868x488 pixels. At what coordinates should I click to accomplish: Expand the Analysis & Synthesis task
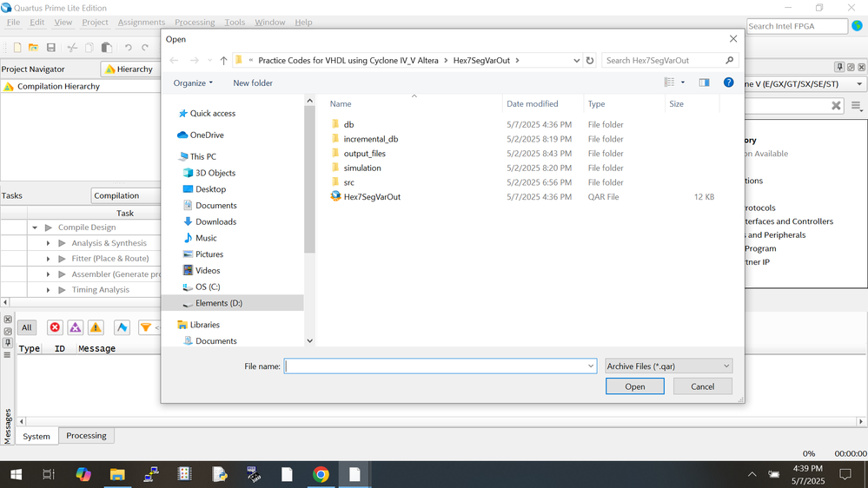click(48, 243)
